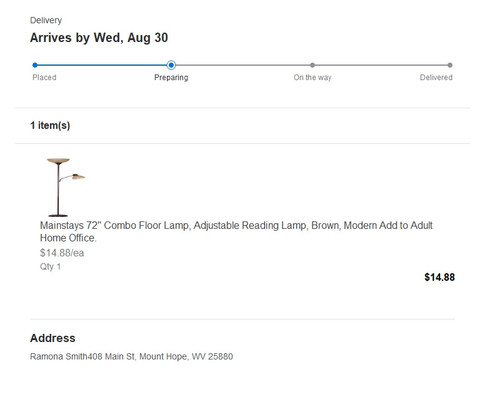
Task: Click the On the way step label
Action: [x=312, y=77]
